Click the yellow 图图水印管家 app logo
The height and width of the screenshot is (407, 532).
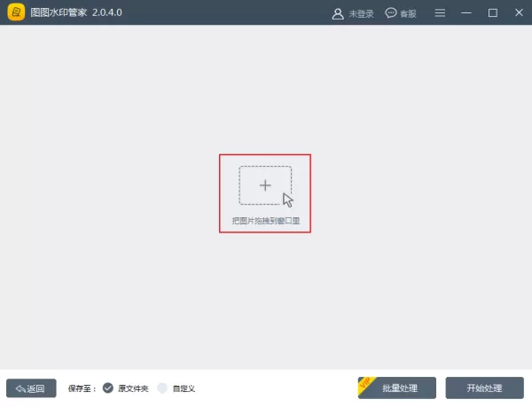click(16, 12)
